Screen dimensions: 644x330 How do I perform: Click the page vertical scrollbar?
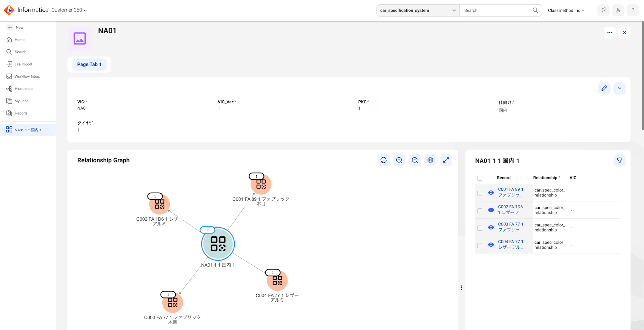pos(642,76)
